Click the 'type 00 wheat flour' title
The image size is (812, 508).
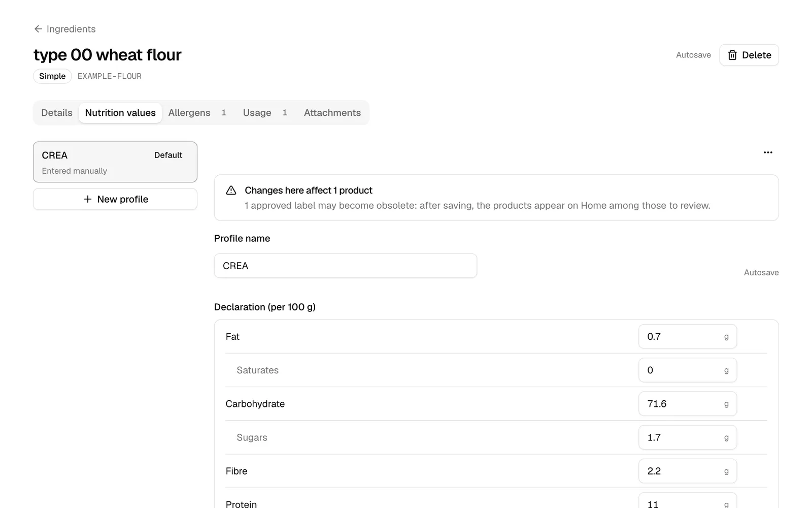tap(108, 55)
